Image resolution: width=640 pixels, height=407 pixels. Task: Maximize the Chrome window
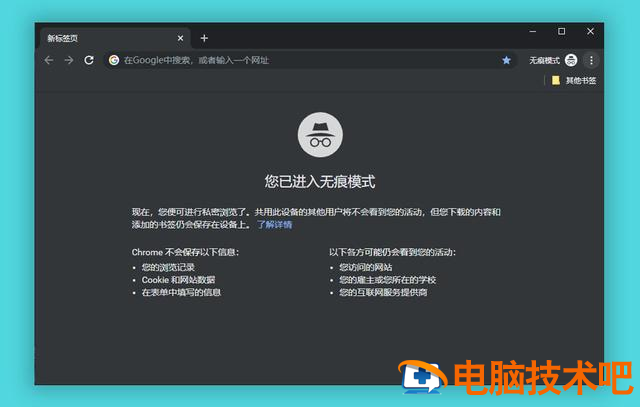click(x=562, y=31)
